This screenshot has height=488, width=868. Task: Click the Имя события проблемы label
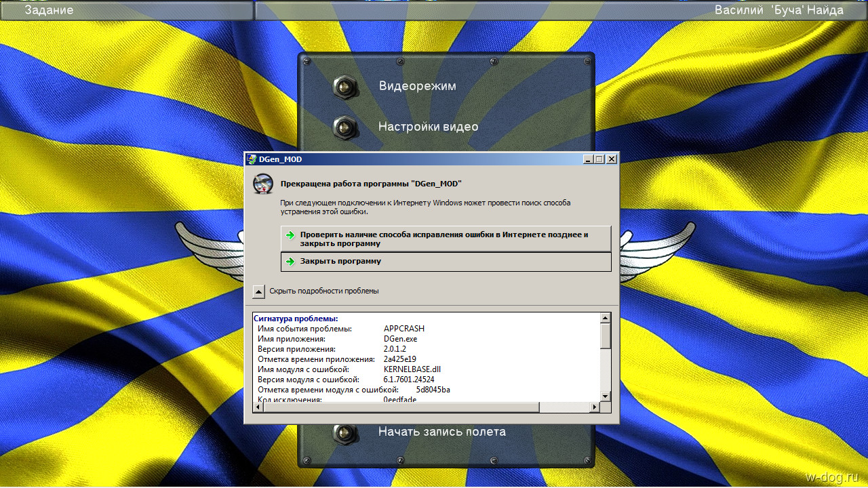305,329
